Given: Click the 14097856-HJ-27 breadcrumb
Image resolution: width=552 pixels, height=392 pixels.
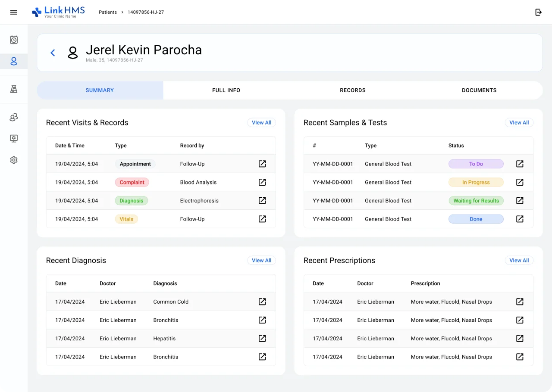Looking at the screenshot, I should (146, 12).
